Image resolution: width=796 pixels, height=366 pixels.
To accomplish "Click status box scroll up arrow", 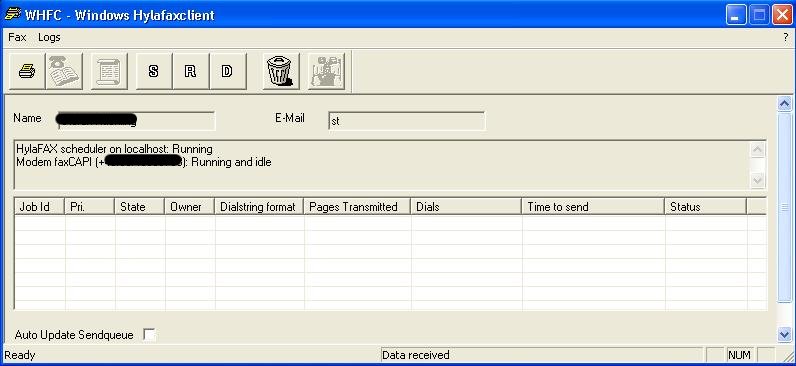I will tap(757, 150).
